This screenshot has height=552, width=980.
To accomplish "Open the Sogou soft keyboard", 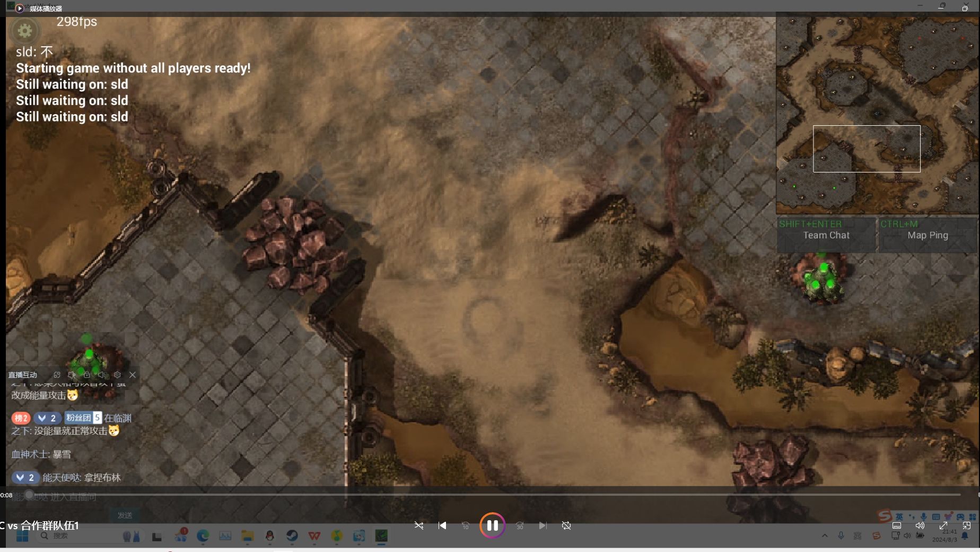I will click(936, 516).
